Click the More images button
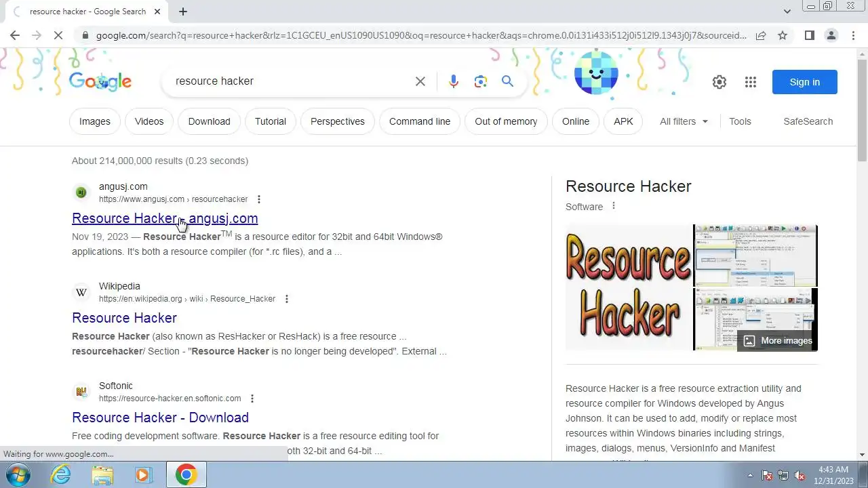Screen dimensions: 868x488 click(777, 341)
